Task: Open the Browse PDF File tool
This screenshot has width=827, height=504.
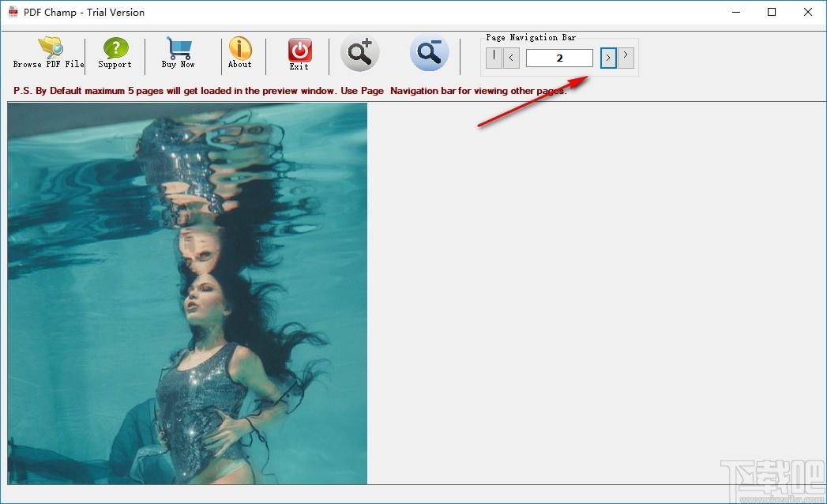Action: (49, 53)
